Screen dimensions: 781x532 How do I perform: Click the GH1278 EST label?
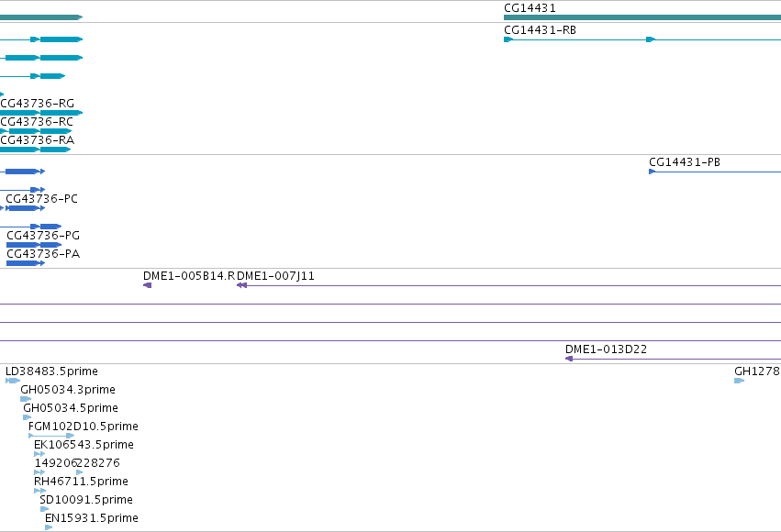757,371
